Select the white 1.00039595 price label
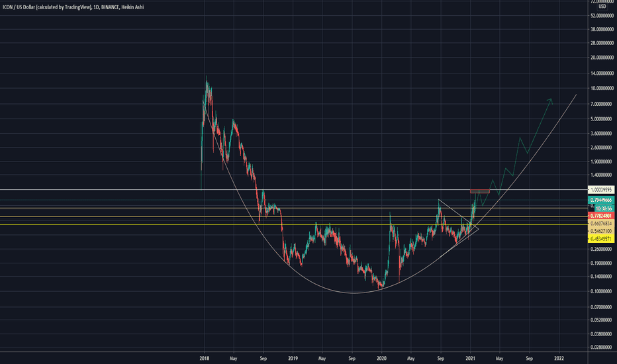This screenshot has height=364, width=617. pyautogui.click(x=601, y=190)
